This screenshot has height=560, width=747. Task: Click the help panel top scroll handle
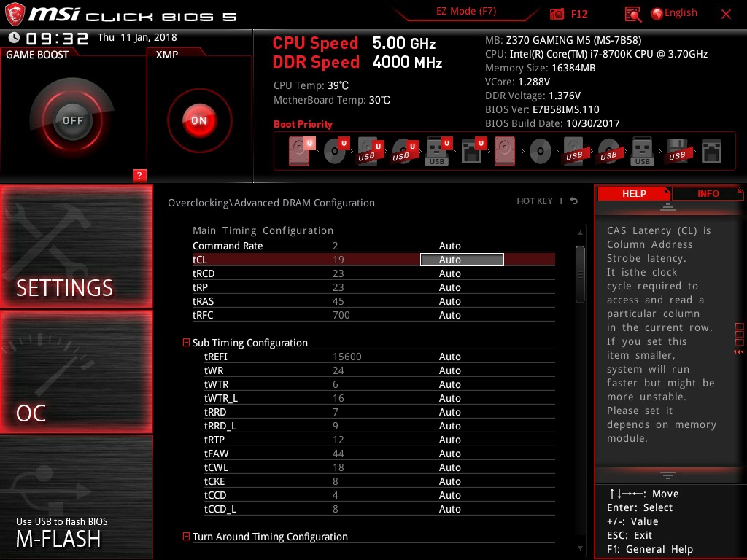668,206
